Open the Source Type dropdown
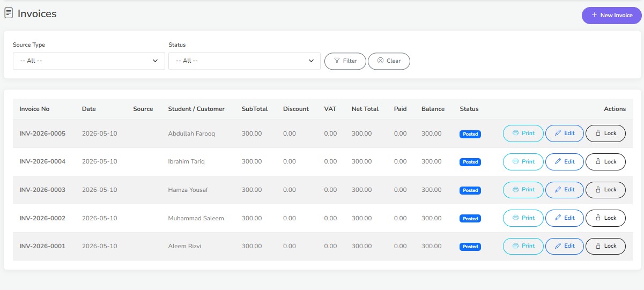This screenshot has height=290, width=644. (89, 61)
